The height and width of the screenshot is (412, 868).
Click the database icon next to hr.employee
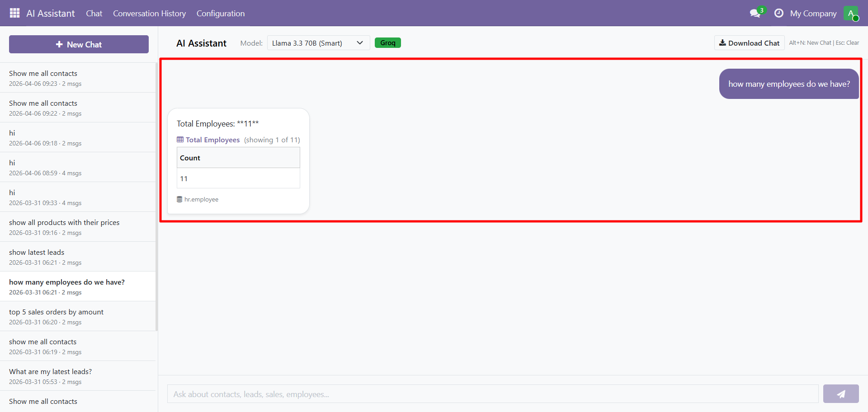[x=179, y=199]
